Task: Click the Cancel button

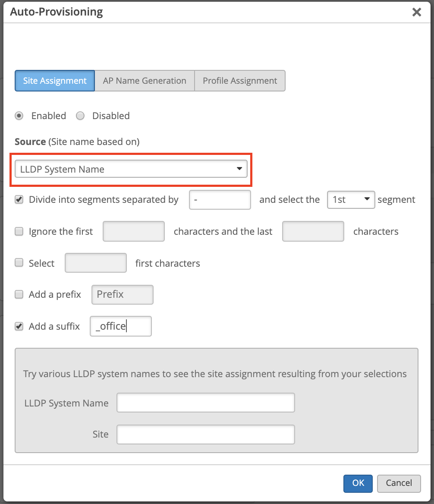Action: click(x=399, y=483)
